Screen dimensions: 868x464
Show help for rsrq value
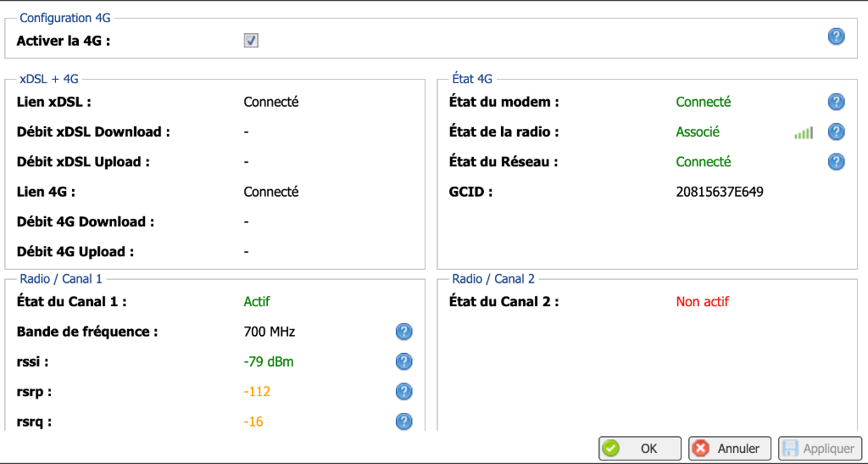(x=404, y=422)
